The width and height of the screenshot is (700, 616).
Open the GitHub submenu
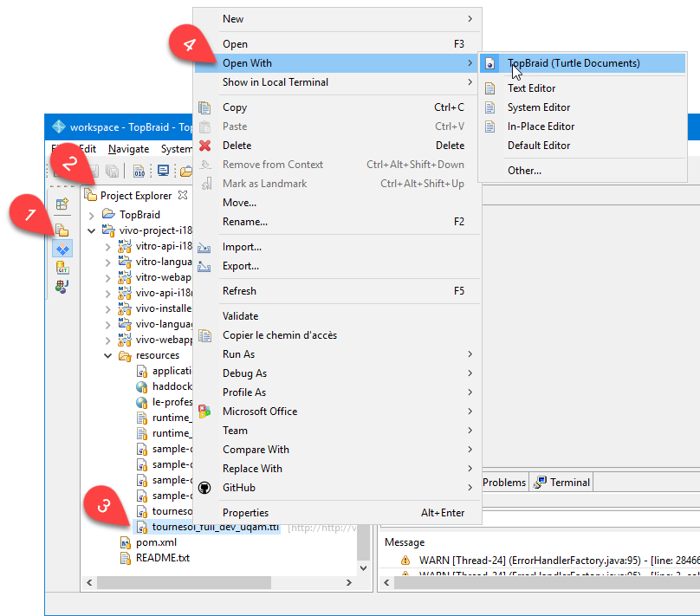tap(338, 488)
